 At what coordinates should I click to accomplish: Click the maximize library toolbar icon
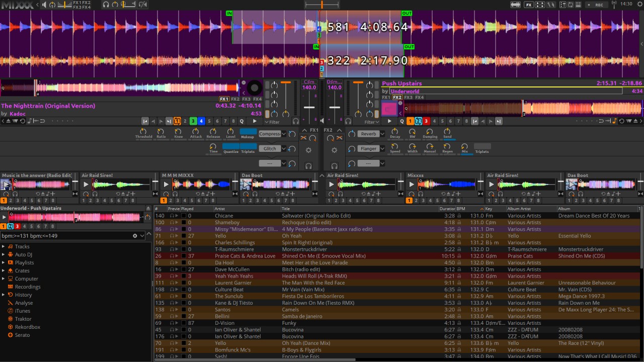click(x=578, y=5)
